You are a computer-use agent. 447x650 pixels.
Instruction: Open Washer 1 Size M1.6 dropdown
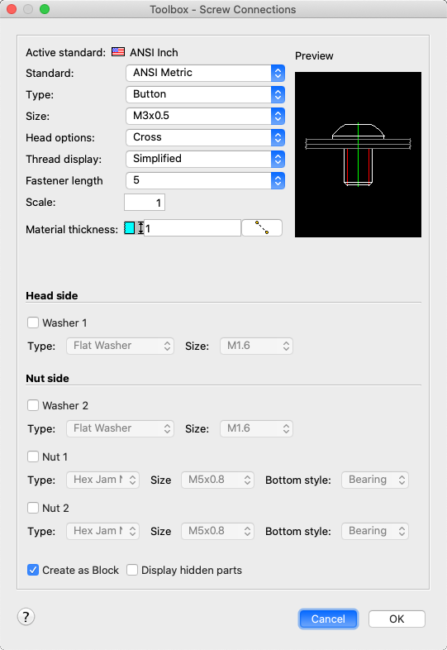pyautogui.click(x=256, y=346)
